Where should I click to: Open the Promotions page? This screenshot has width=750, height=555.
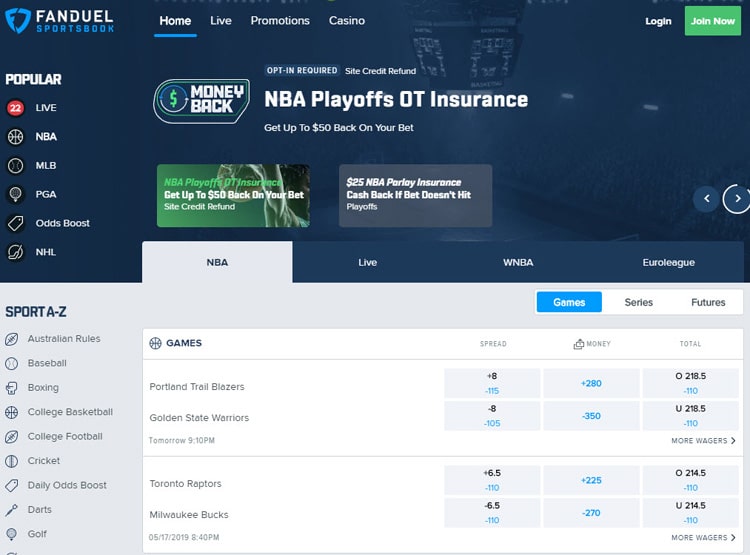click(x=280, y=21)
